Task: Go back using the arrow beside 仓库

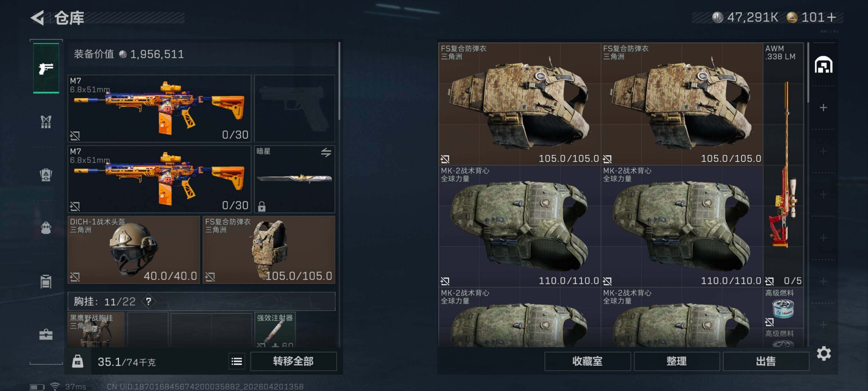Action: point(38,18)
